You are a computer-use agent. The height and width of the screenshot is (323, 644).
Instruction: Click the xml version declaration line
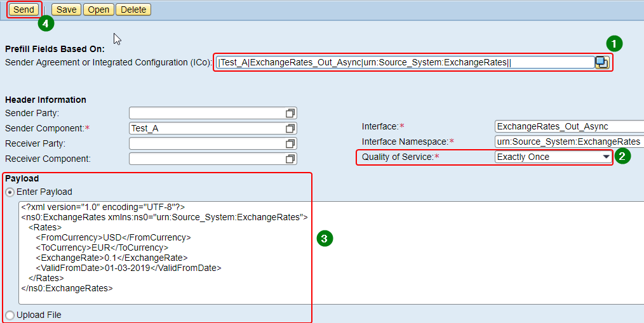[103, 208]
